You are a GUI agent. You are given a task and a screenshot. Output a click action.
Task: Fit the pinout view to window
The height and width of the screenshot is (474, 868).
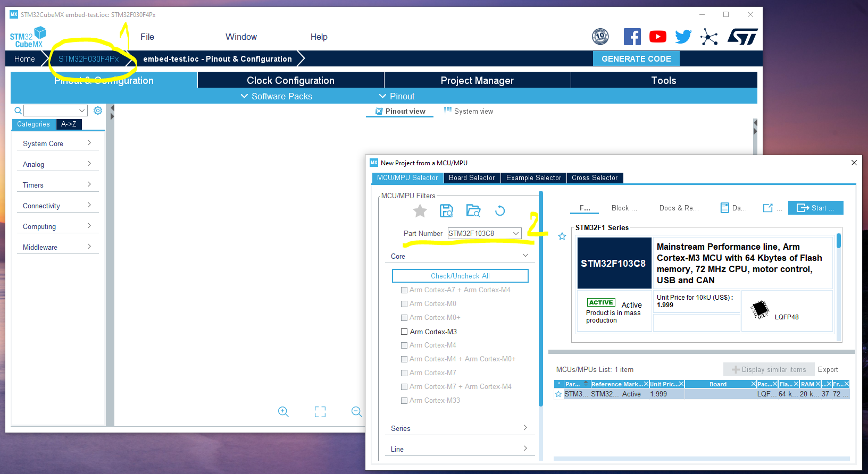click(x=320, y=412)
